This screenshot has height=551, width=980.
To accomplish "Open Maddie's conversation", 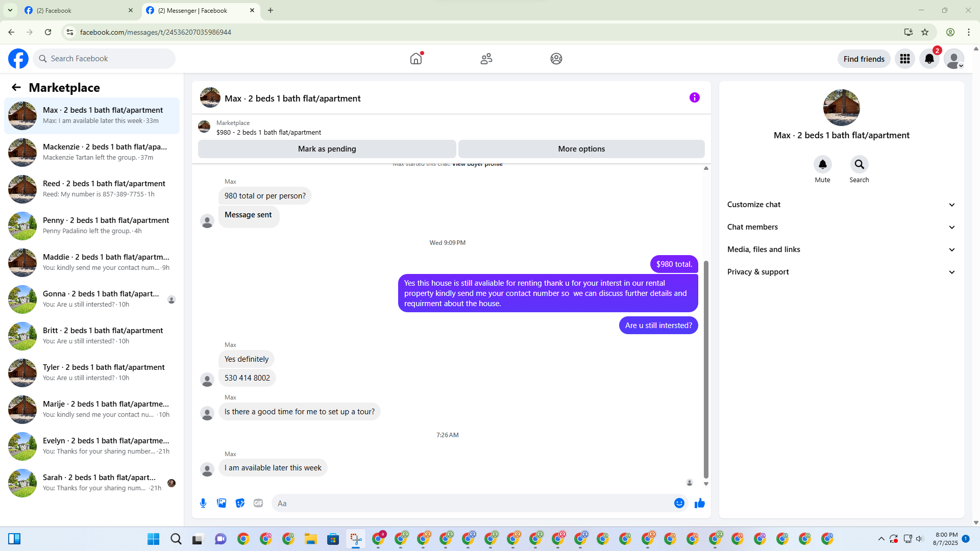I will pos(92,262).
